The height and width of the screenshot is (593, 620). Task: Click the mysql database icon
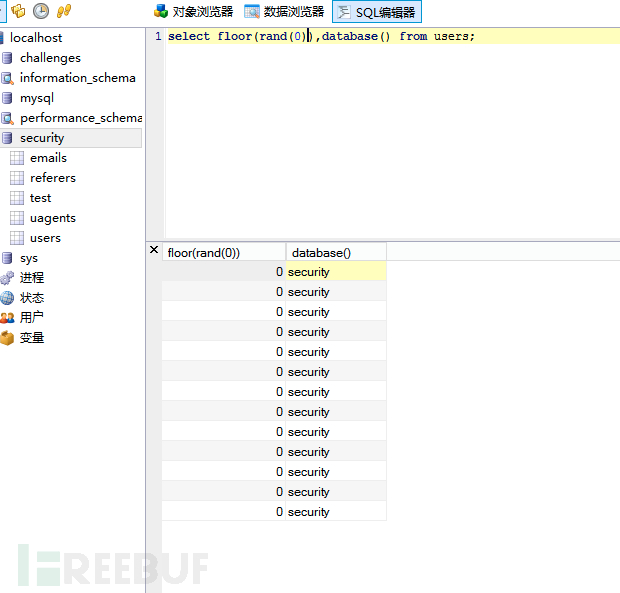pos(7,98)
